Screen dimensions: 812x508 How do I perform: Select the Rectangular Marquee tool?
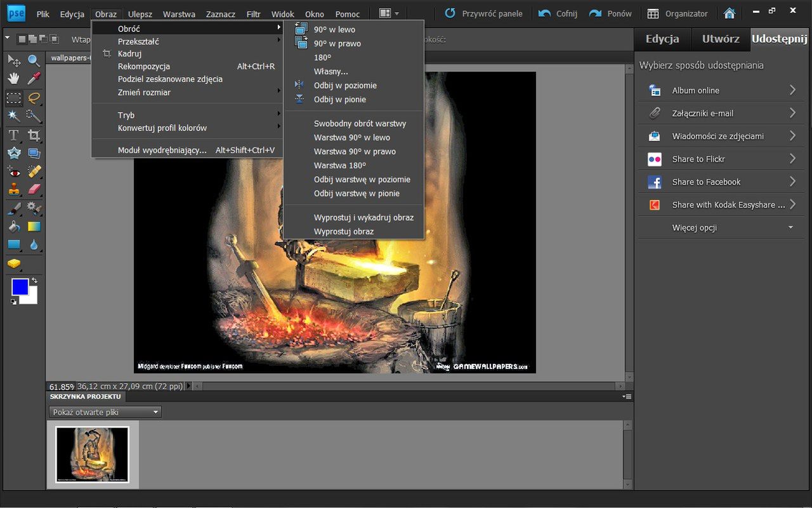pos(14,98)
